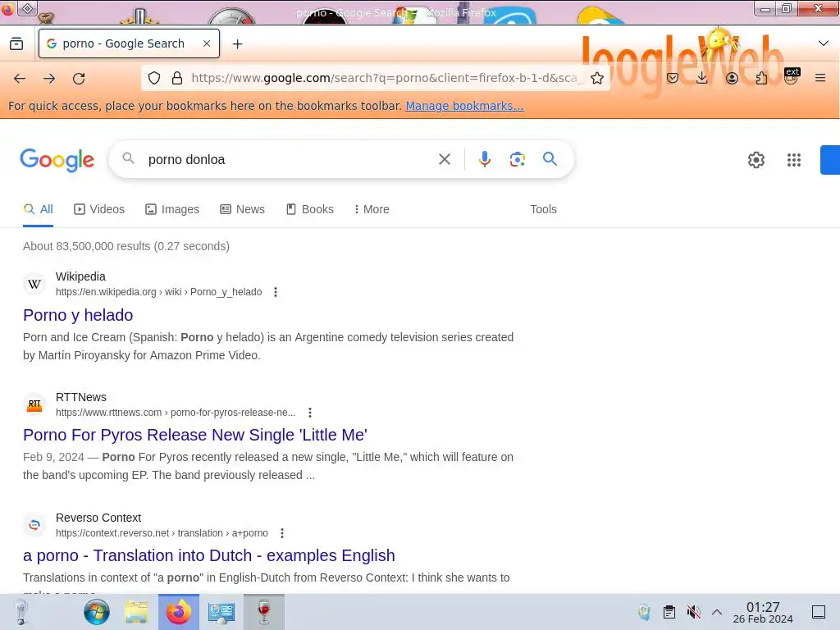Open the Firefox hamburger application menu

click(x=820, y=78)
